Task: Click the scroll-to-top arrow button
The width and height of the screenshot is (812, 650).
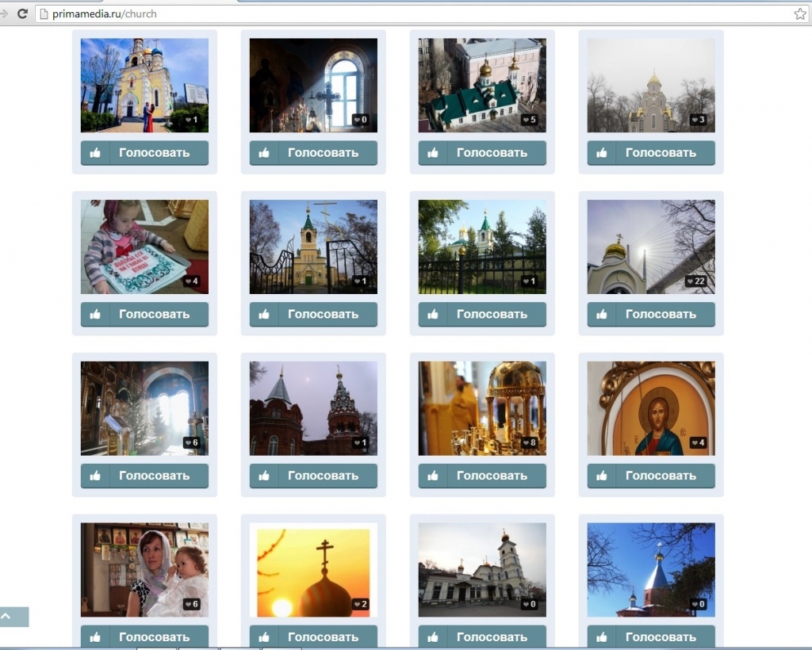Action: click(8, 617)
